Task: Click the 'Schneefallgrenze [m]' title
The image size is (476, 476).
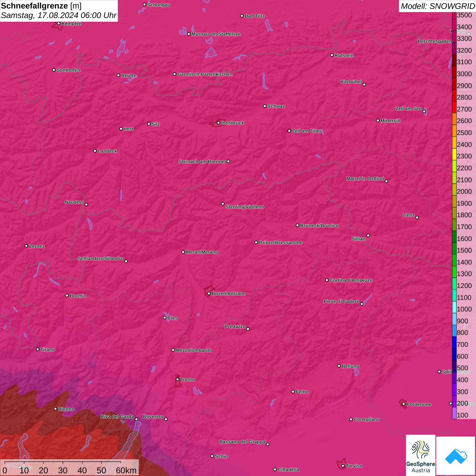Action: 41,6
